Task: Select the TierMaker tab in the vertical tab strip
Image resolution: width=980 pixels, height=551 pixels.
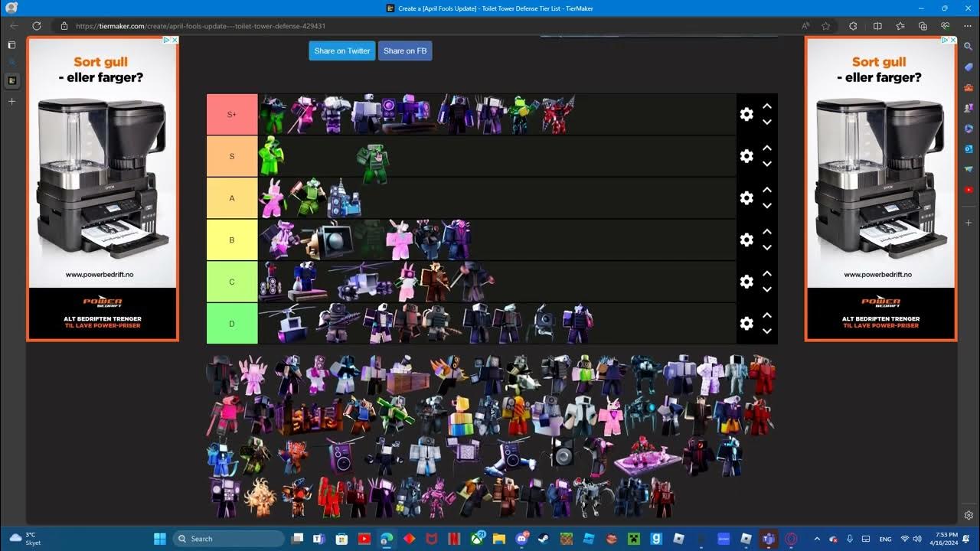Action: pyautogui.click(x=11, y=80)
